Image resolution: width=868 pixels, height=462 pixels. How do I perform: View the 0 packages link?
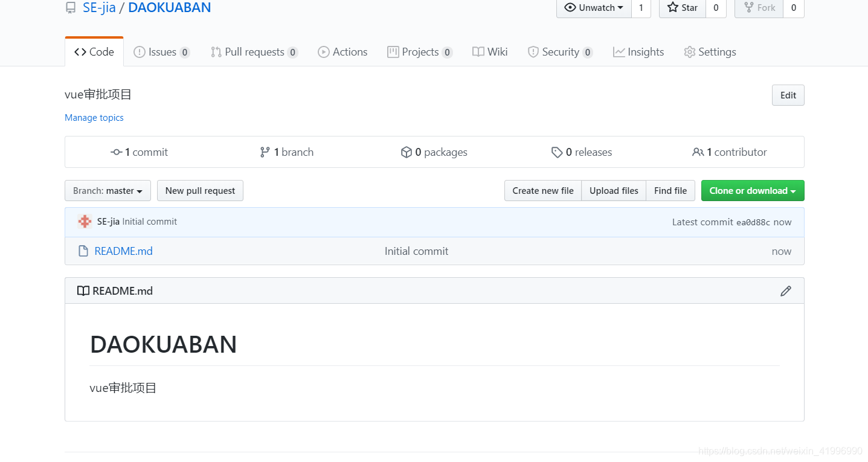point(434,152)
